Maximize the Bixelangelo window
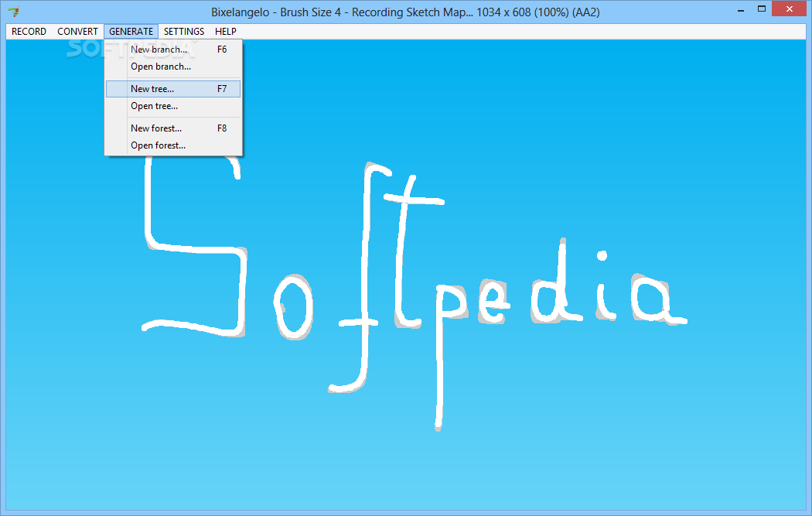 (x=761, y=9)
